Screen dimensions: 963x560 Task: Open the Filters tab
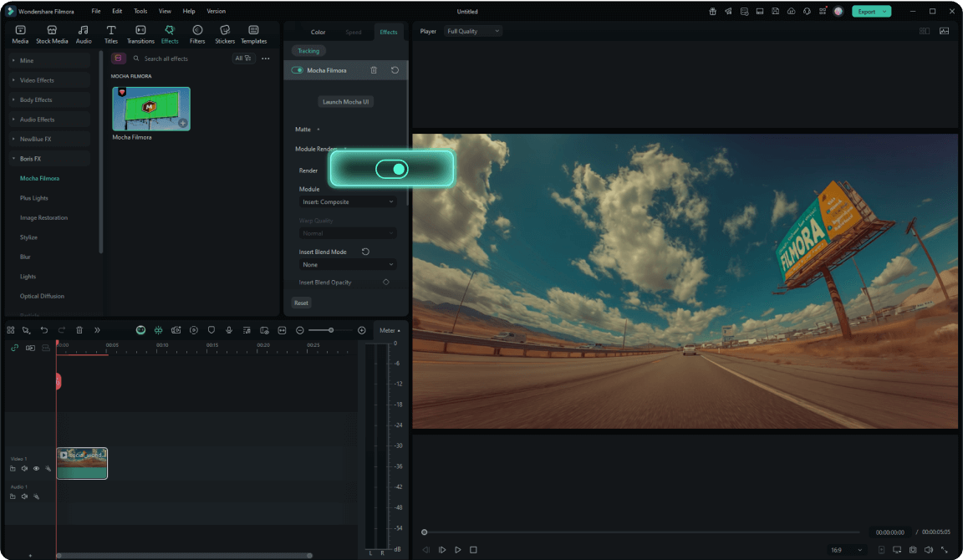click(197, 34)
